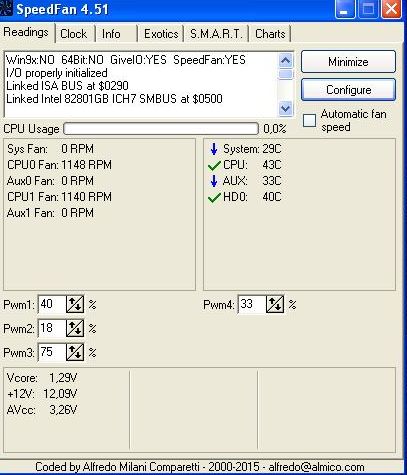Click the CPU Usage progress bar
407x475 pixels.
pos(161,129)
